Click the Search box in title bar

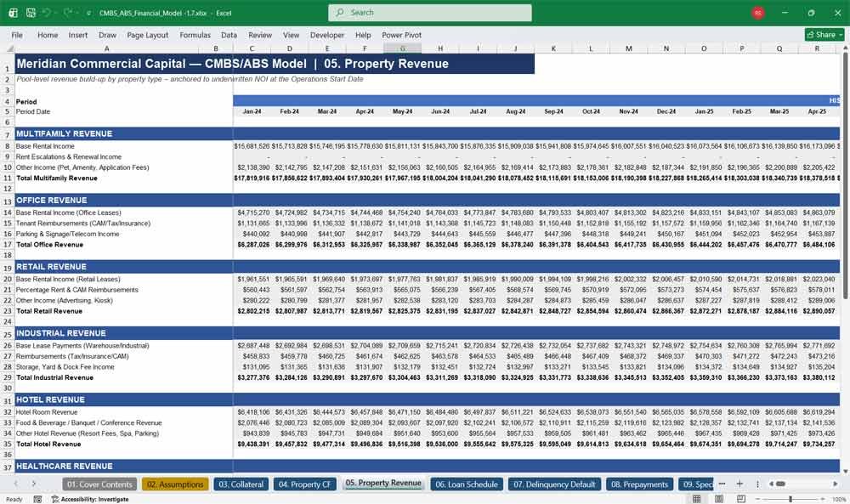[429, 13]
